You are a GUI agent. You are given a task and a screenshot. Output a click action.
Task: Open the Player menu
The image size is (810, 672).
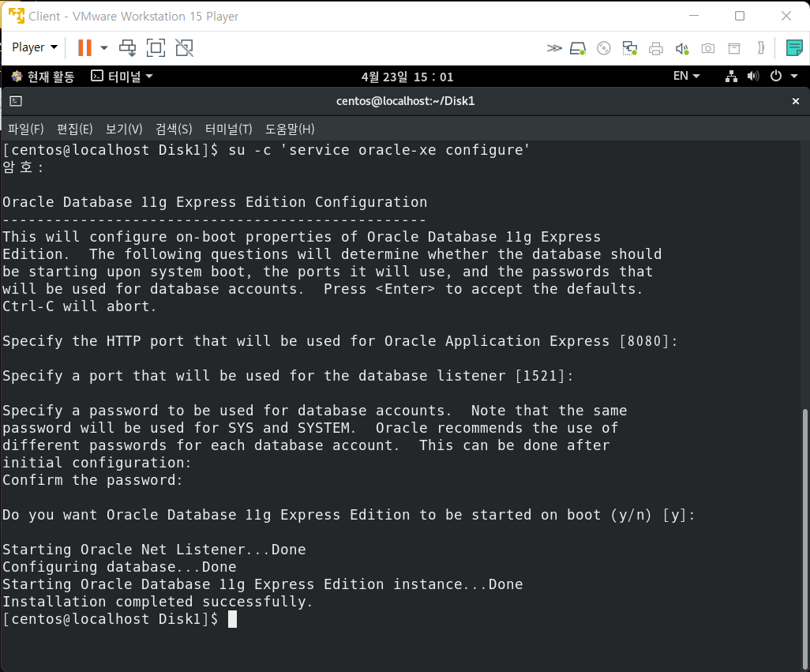[35, 47]
